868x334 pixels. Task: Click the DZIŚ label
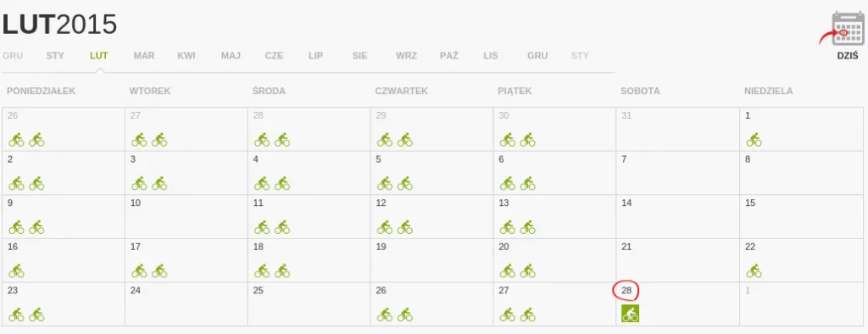pyautogui.click(x=848, y=56)
